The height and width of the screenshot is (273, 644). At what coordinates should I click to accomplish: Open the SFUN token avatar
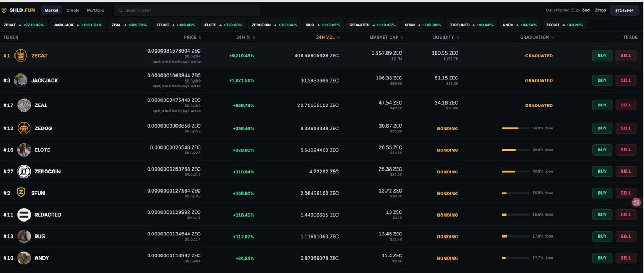(x=21, y=193)
